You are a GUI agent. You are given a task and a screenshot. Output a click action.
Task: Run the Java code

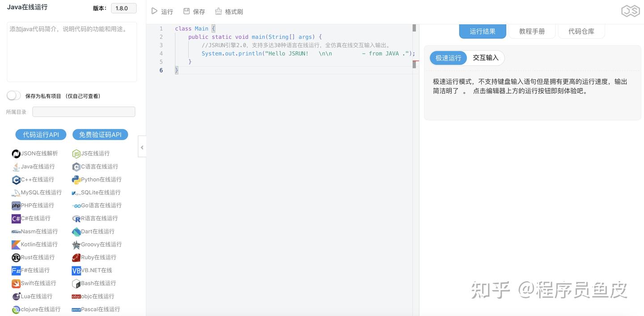(x=162, y=12)
